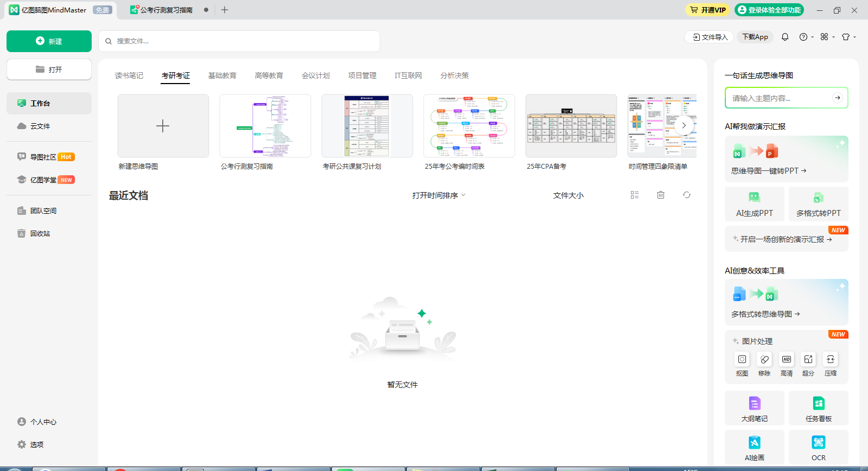Expand the apps grid dropdown arrow
This screenshot has height=471, width=868.
(x=833, y=37)
